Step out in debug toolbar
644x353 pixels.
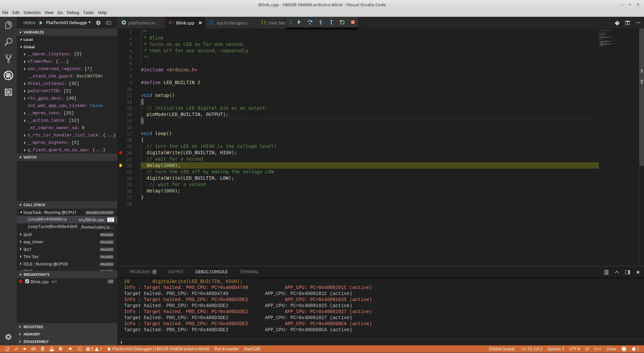tap(331, 22)
